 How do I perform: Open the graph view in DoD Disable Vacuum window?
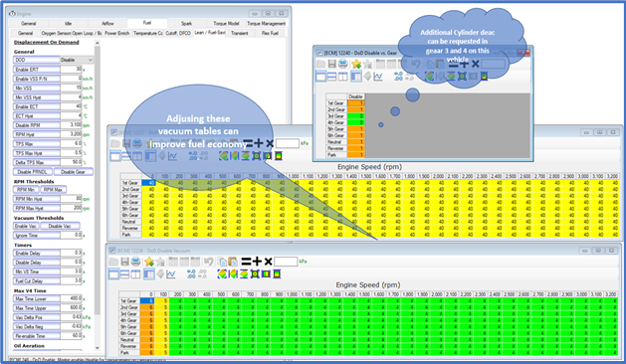tap(171, 273)
